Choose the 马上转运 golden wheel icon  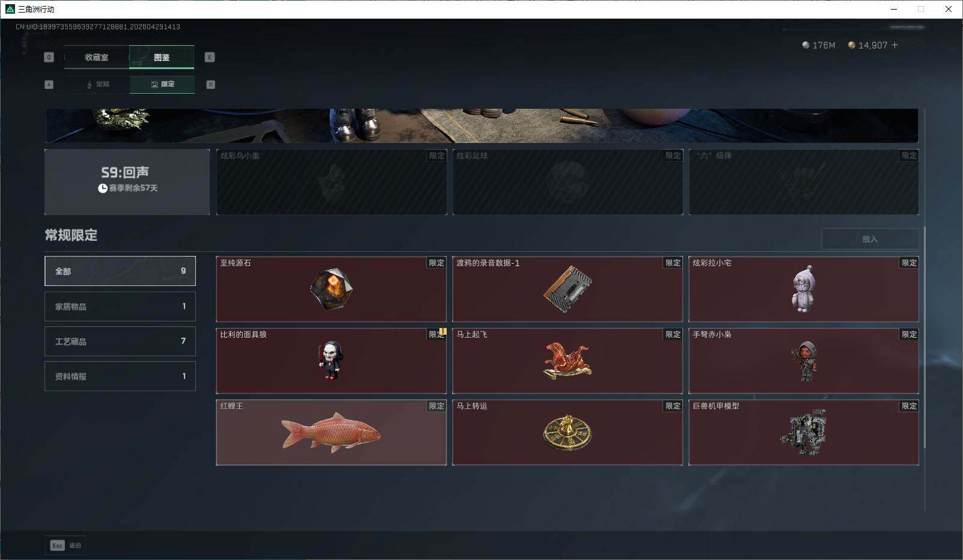(x=567, y=433)
